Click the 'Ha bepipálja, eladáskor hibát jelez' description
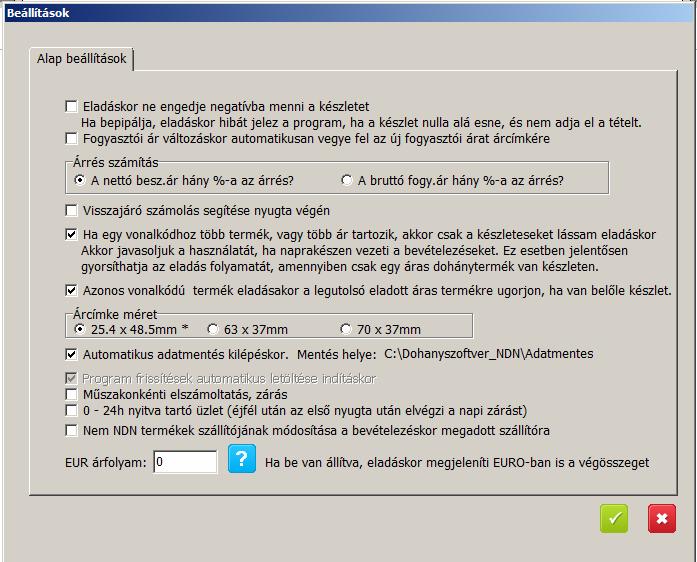Screen dimensions: 697x562 (361, 122)
